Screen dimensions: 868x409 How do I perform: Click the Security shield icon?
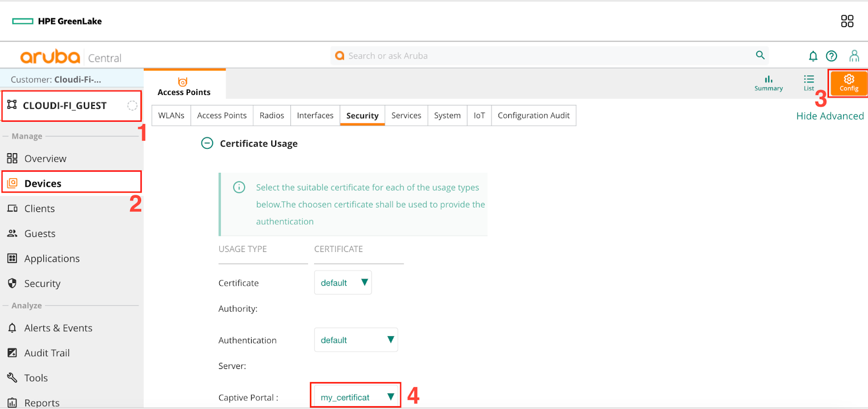tap(12, 283)
